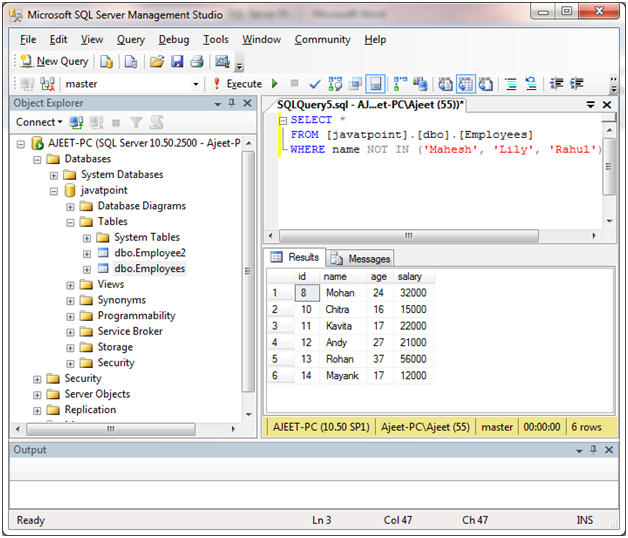Viewport: 628px width, 538px height.
Task: Pin the Output panel
Action: coord(593,450)
